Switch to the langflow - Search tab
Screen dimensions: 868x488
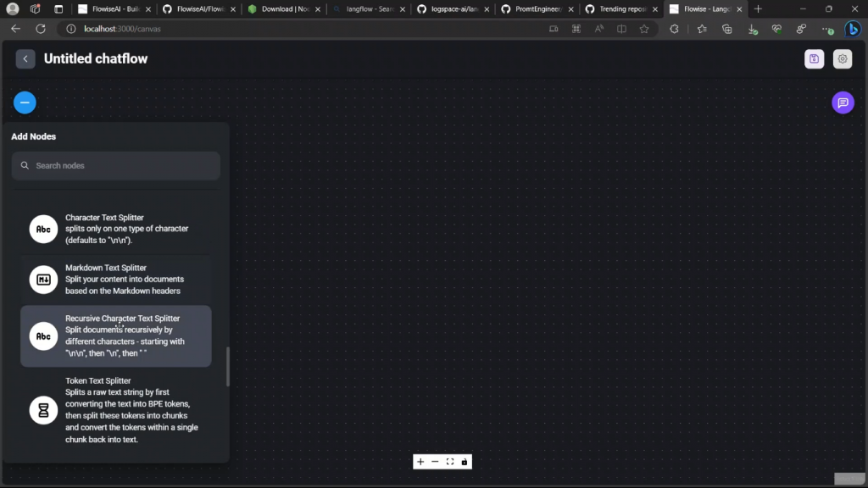[x=368, y=8]
